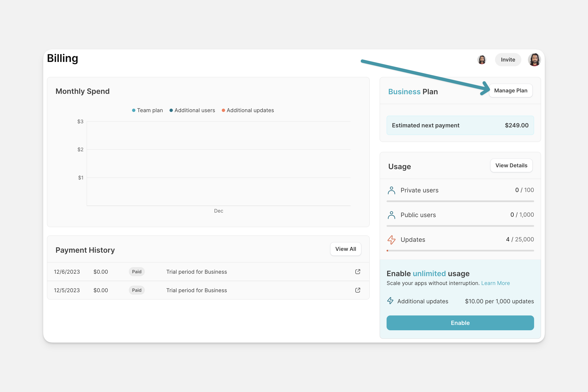Click the 12/5/2023 date cell
This screenshot has width=588, height=392.
click(67, 290)
